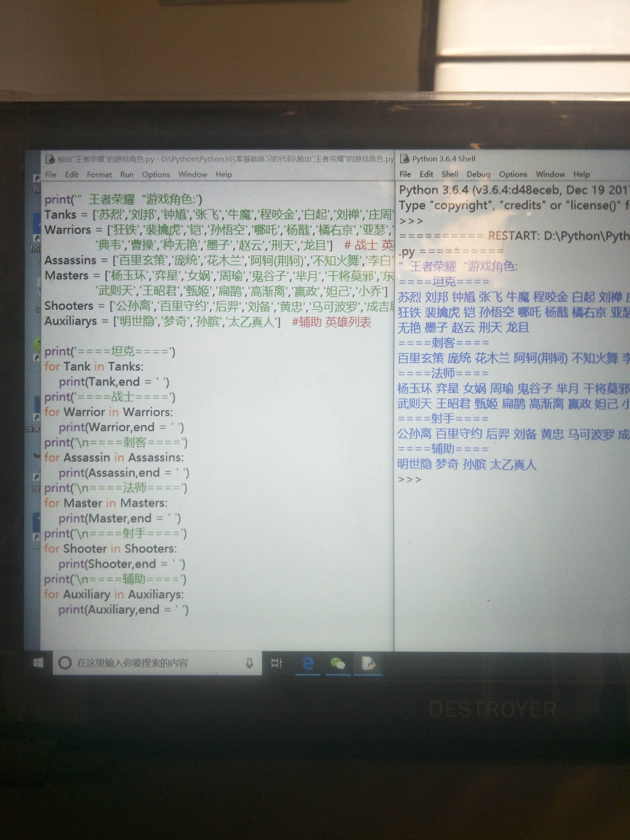
Task: Open WeChat from the taskbar
Action: pos(338,663)
